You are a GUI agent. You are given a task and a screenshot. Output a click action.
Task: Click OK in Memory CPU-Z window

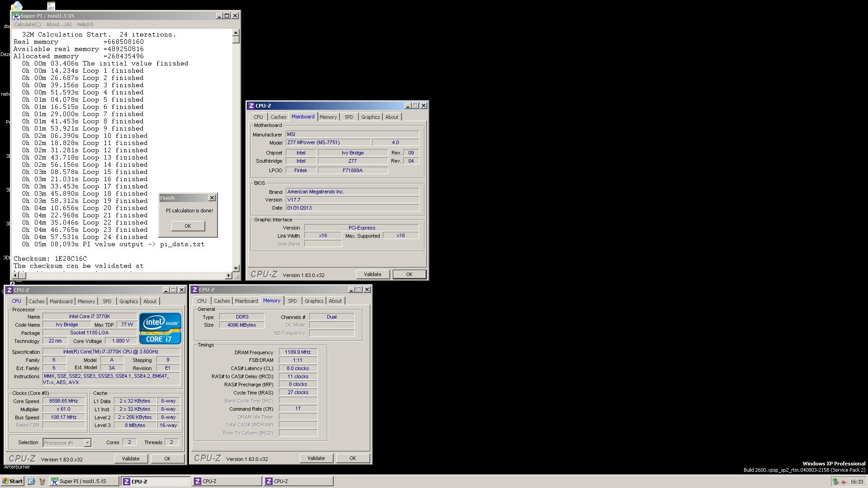[x=353, y=458]
